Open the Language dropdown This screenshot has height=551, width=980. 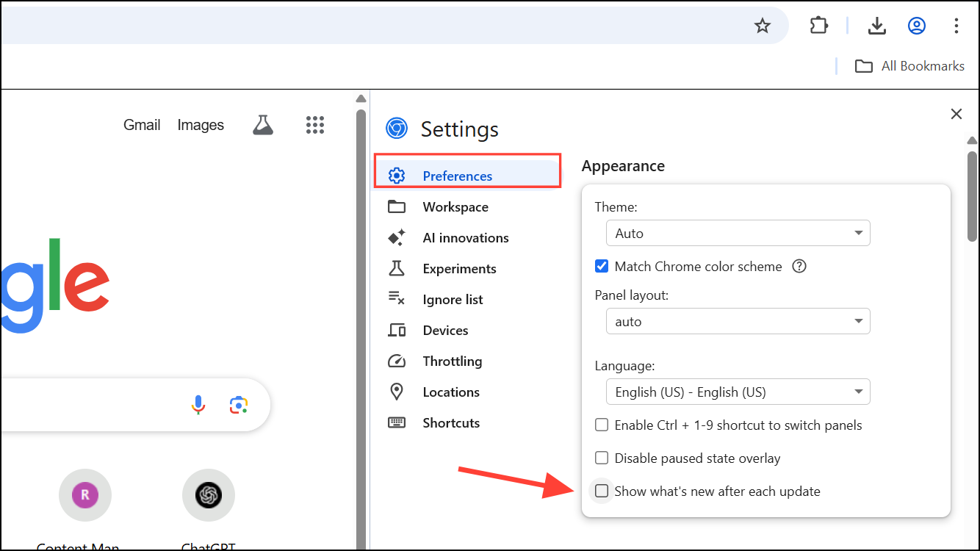738,392
